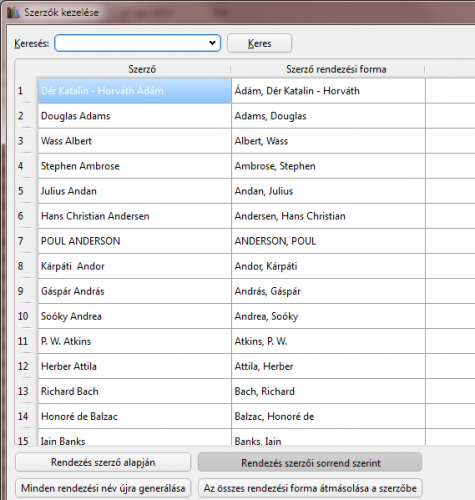Select sort cell Balzac, Honoré de
The width and height of the screenshot is (475, 500).
tap(328, 416)
